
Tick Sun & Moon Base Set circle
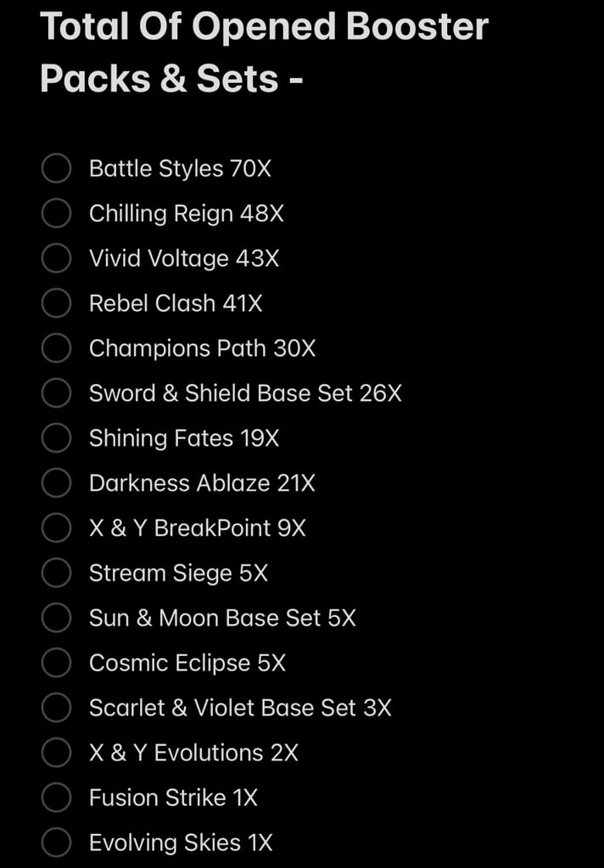[56, 617]
